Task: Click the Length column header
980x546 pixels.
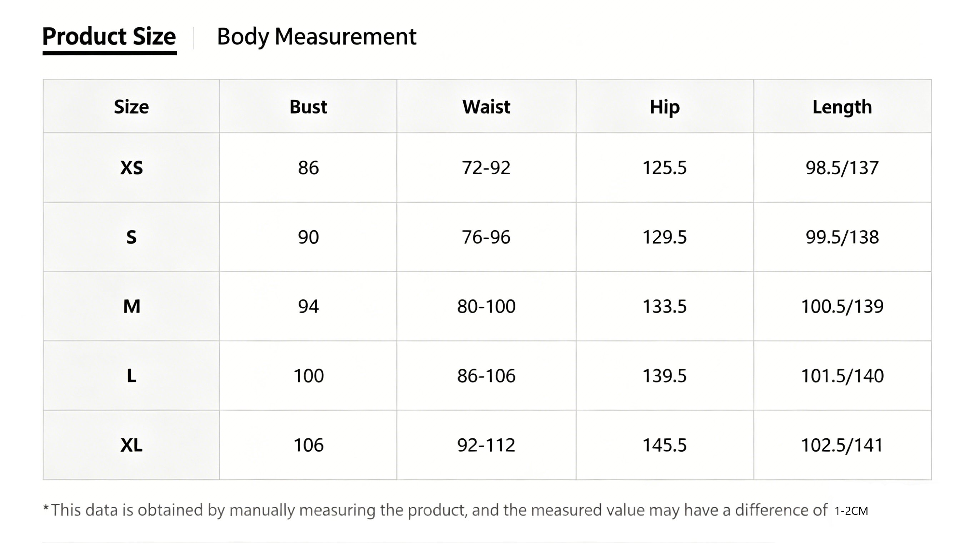Action: [842, 107]
